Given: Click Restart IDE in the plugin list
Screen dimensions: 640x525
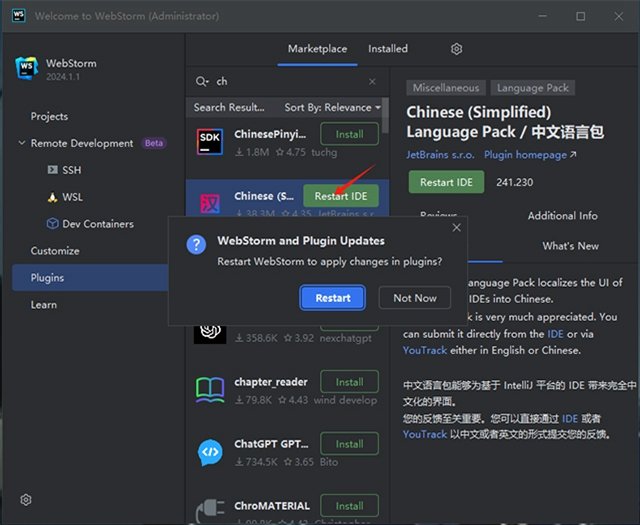Looking at the screenshot, I should click(x=341, y=196).
